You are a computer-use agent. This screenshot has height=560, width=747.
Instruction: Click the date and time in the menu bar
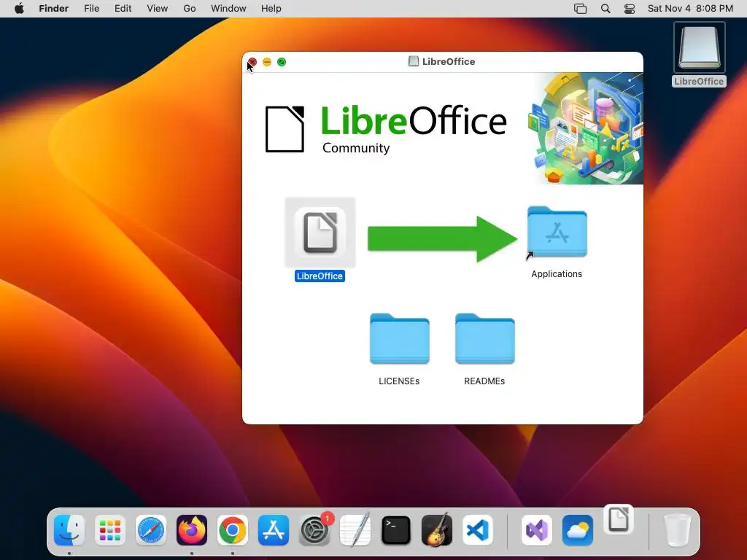(x=690, y=9)
